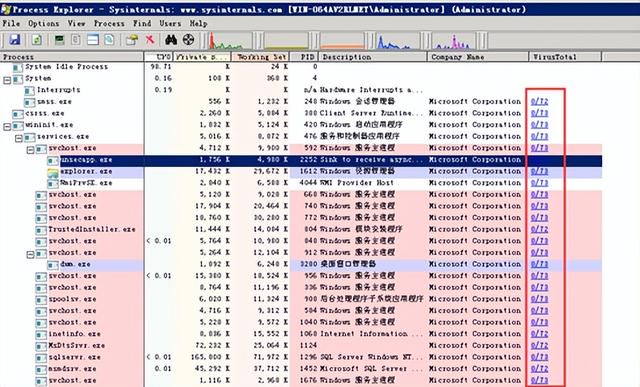Open the VirusTotal link for dwm.exe
Image resolution: width=640 pixels, height=387 pixels.
click(x=539, y=265)
